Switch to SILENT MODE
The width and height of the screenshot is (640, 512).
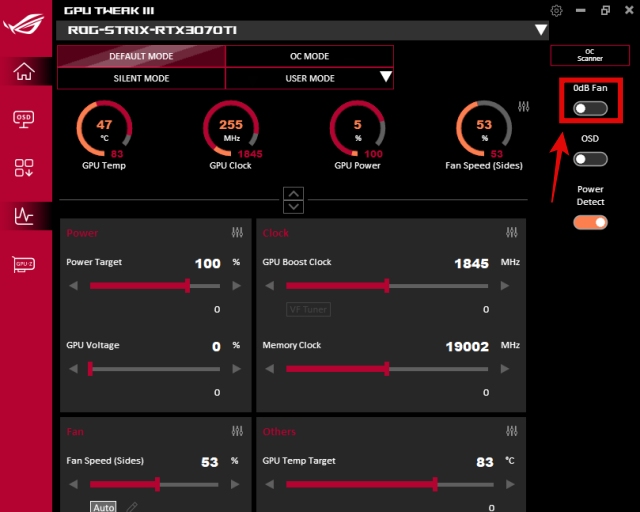[x=141, y=78]
